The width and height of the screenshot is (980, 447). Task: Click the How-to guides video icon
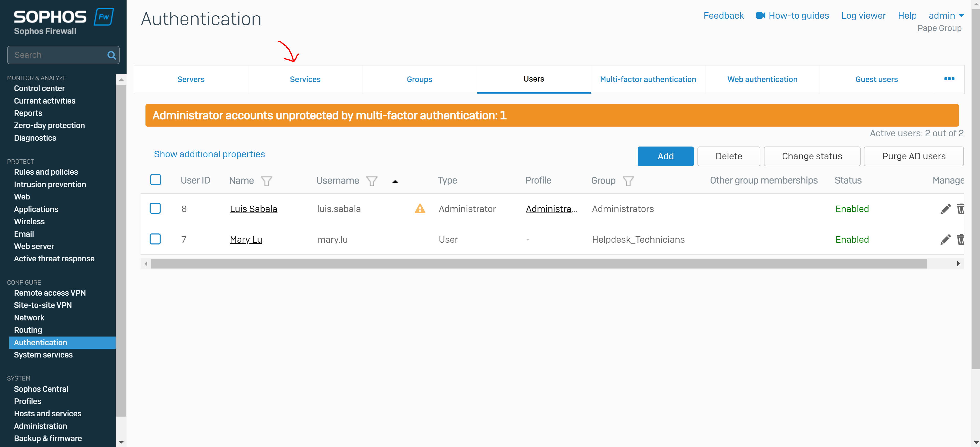[x=760, y=16]
